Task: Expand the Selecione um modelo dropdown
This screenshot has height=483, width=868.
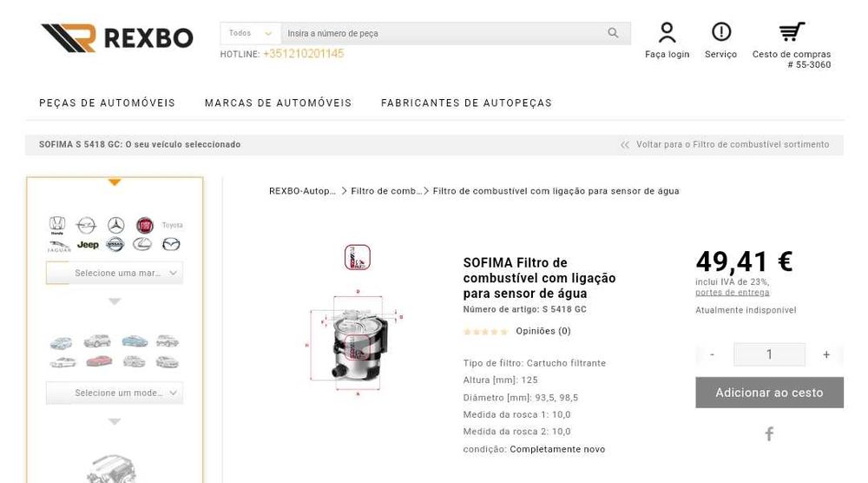Action: tap(115, 393)
